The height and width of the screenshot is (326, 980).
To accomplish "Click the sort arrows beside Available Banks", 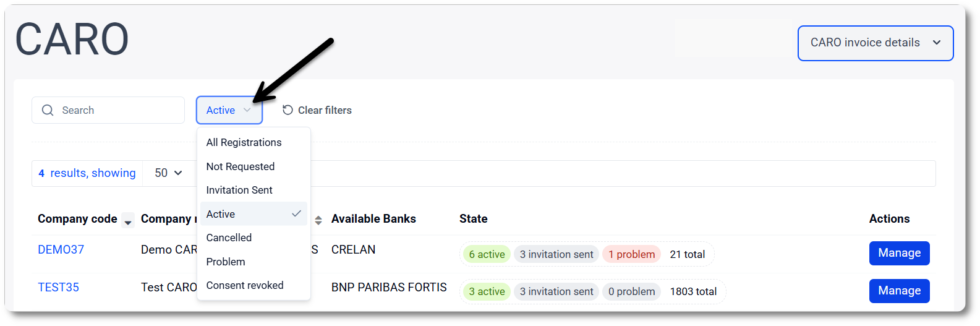I will tap(318, 220).
